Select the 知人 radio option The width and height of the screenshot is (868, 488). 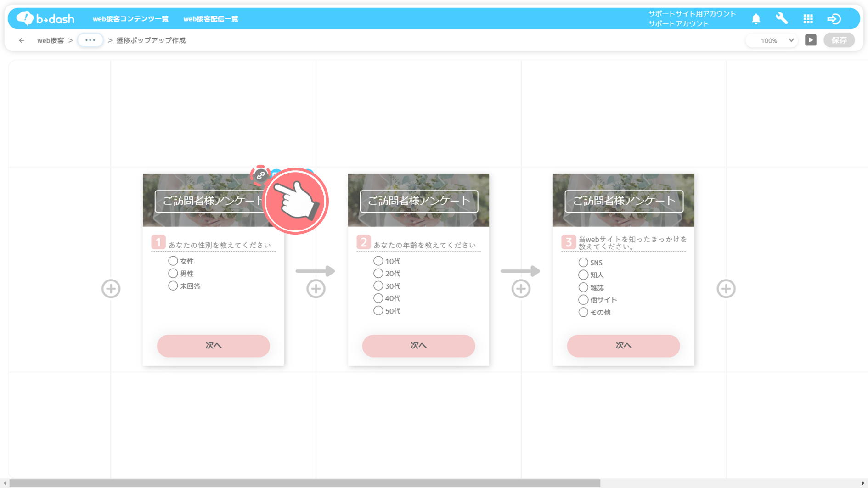(583, 275)
